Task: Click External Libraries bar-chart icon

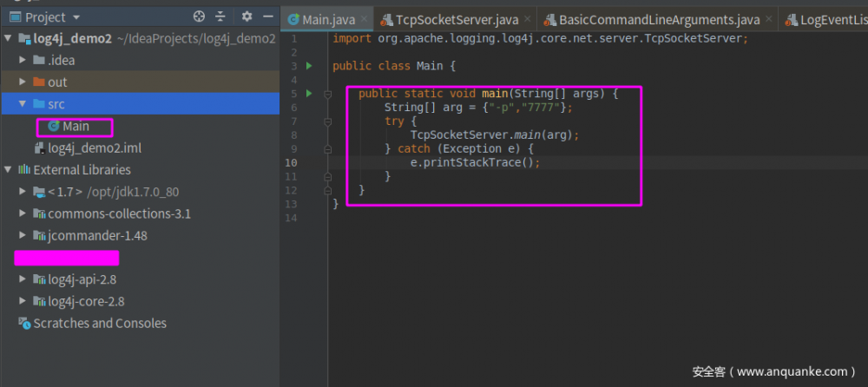Action: point(24,170)
